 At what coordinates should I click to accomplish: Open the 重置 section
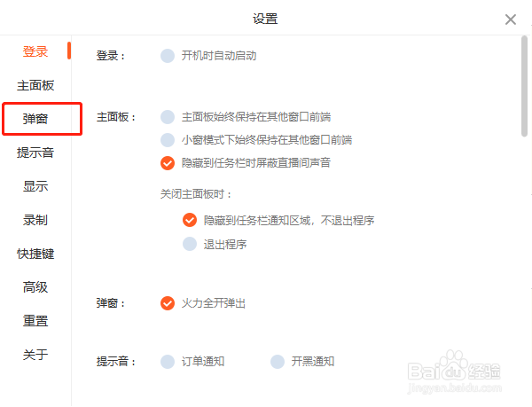click(x=35, y=321)
